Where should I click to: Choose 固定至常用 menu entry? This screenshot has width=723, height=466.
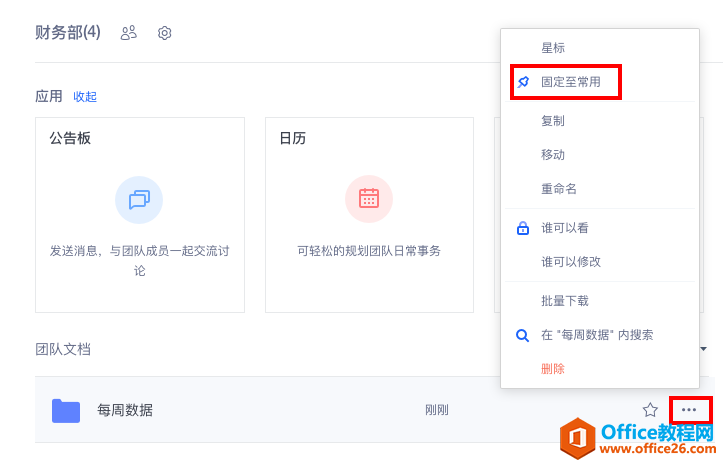570,82
